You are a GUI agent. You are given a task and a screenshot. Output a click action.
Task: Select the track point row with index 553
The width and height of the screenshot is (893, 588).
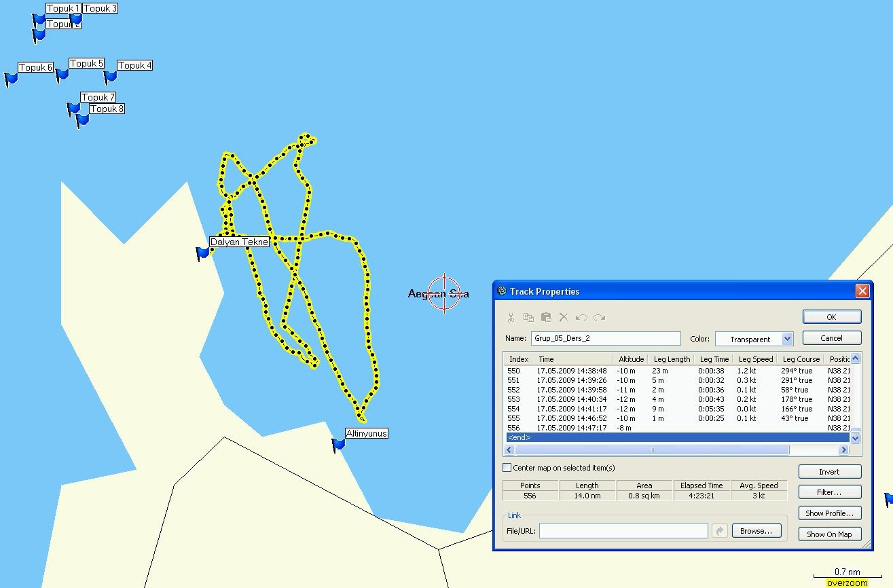677,399
